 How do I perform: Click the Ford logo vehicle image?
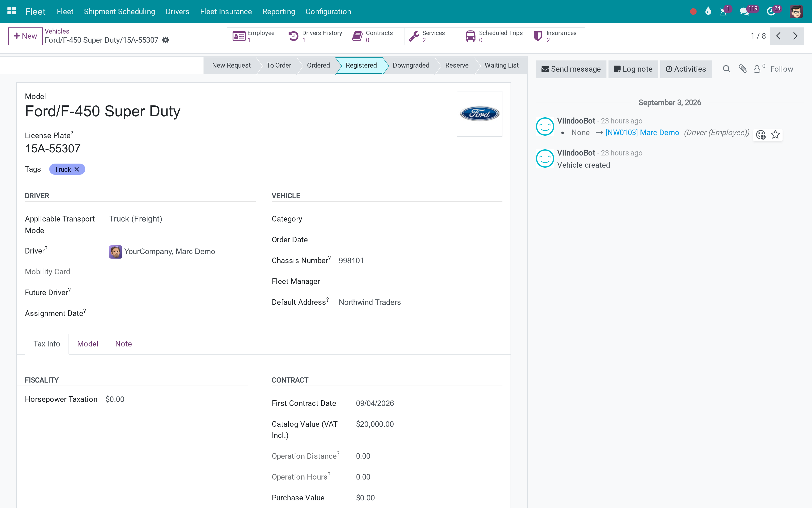click(x=480, y=114)
